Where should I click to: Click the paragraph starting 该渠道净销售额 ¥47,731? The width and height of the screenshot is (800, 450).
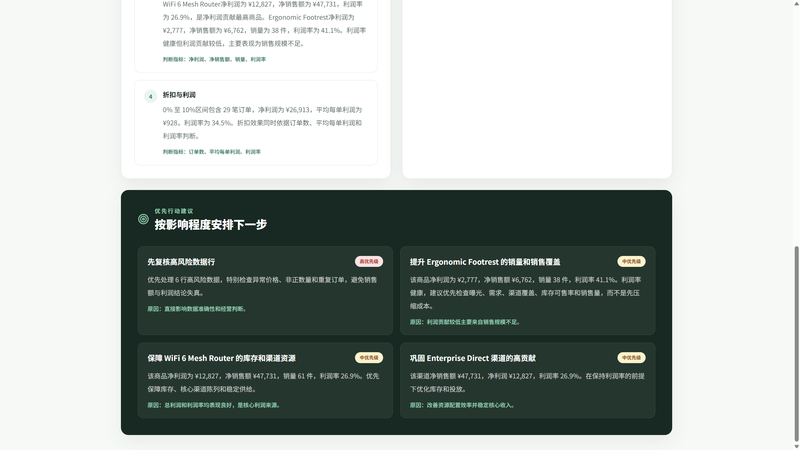pos(527,382)
